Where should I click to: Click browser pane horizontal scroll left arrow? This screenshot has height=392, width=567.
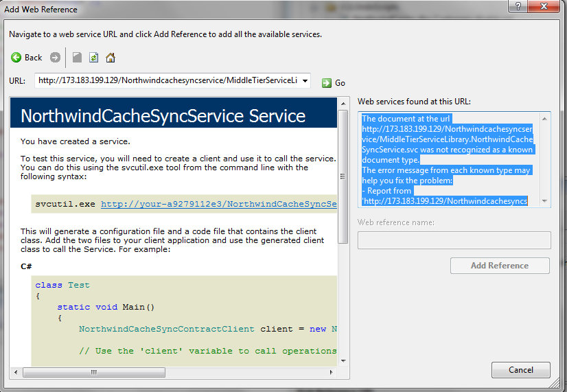[16, 372]
